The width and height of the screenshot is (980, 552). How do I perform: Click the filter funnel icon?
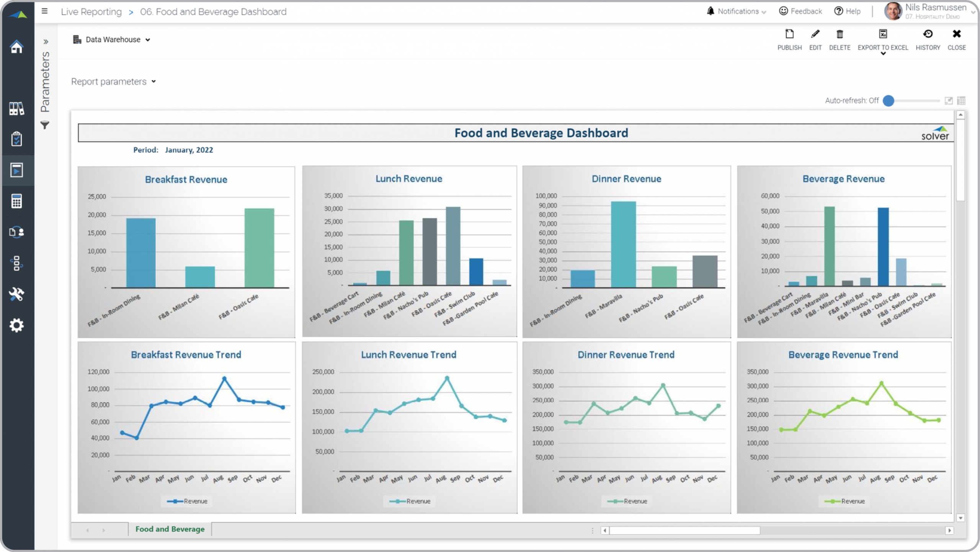pyautogui.click(x=45, y=125)
